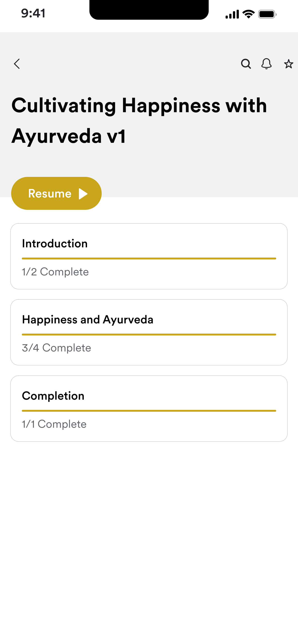Click the Introduction progress bar
The image size is (298, 644).
click(x=149, y=258)
